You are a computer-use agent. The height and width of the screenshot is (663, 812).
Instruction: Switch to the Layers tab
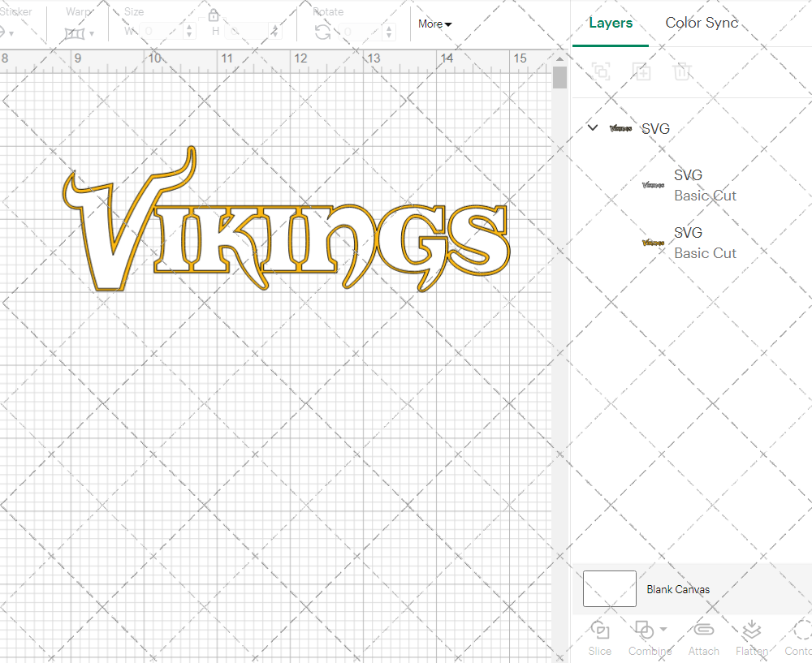click(x=611, y=23)
